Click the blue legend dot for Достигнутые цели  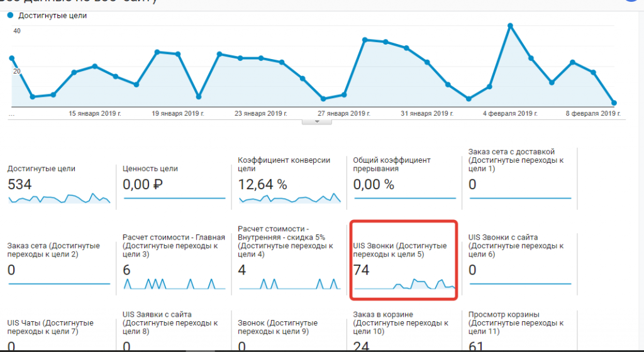pos(10,16)
